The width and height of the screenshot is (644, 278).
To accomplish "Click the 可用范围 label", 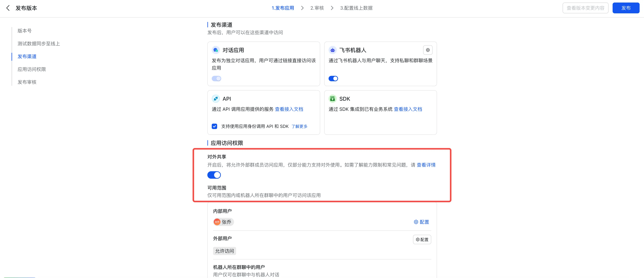I will [x=217, y=188].
